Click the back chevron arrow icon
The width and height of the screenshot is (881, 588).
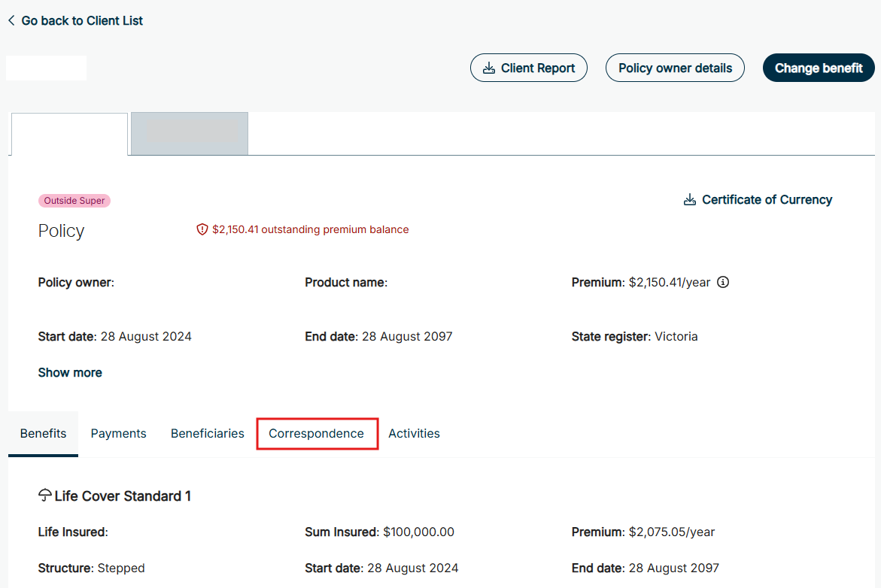(11, 21)
